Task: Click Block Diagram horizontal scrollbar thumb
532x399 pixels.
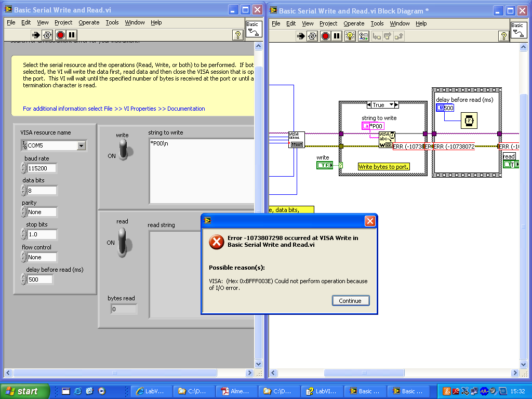Action: coord(364,373)
